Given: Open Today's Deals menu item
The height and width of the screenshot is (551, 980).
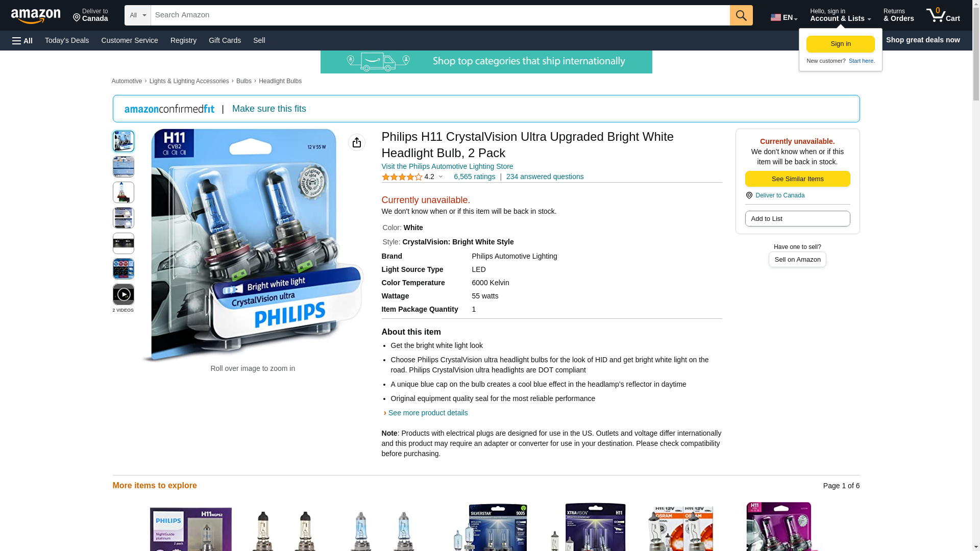Looking at the screenshot, I should pos(67,40).
